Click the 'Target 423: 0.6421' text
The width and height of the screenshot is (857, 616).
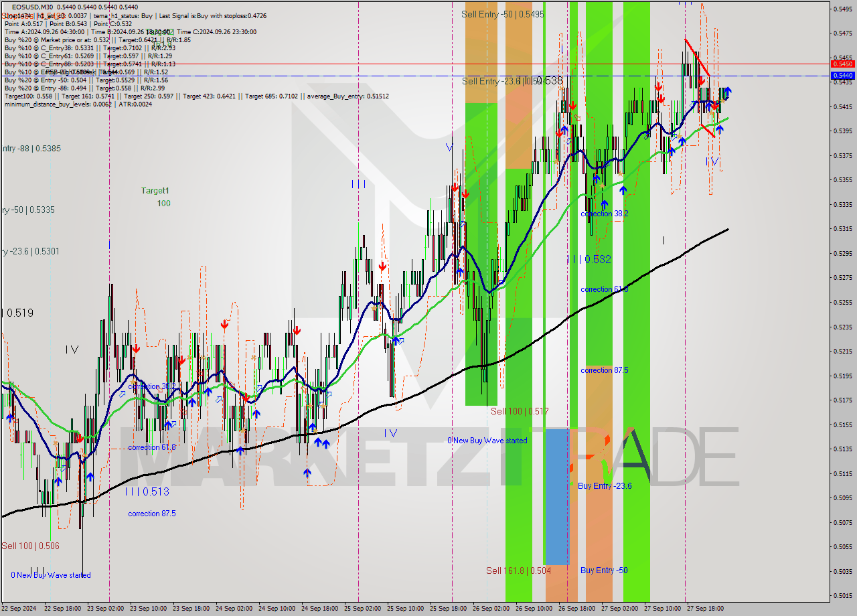tap(211, 96)
